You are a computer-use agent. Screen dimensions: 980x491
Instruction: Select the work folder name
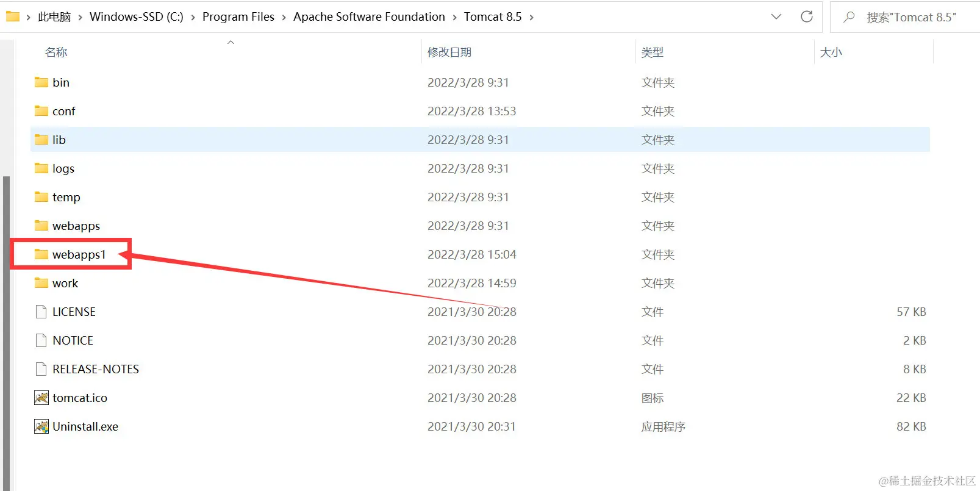click(65, 283)
